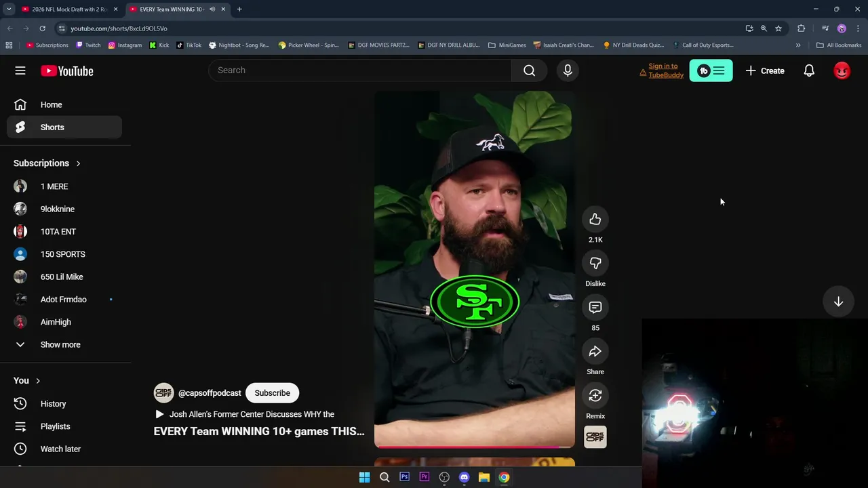Click the Create button
Screen dimensions: 868x488
click(765, 70)
